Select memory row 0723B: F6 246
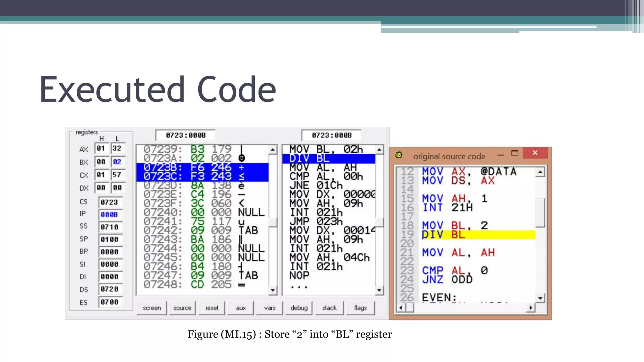This screenshot has width=644, height=362. click(203, 167)
